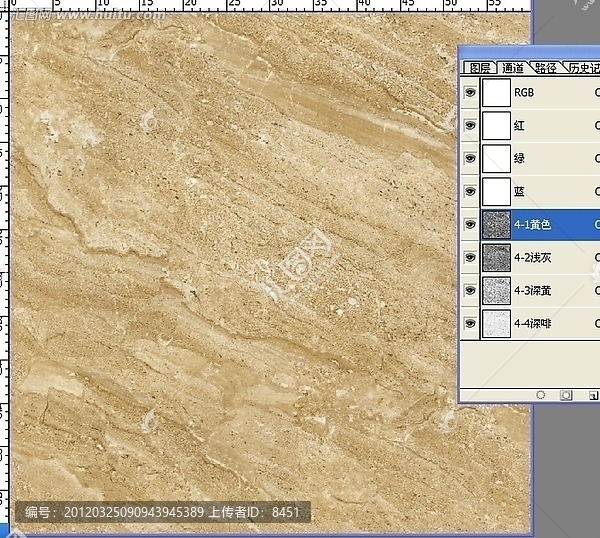Switch to the 图层 (Layers) tab
The width and height of the screenshot is (600, 538).
pyautogui.click(x=480, y=68)
